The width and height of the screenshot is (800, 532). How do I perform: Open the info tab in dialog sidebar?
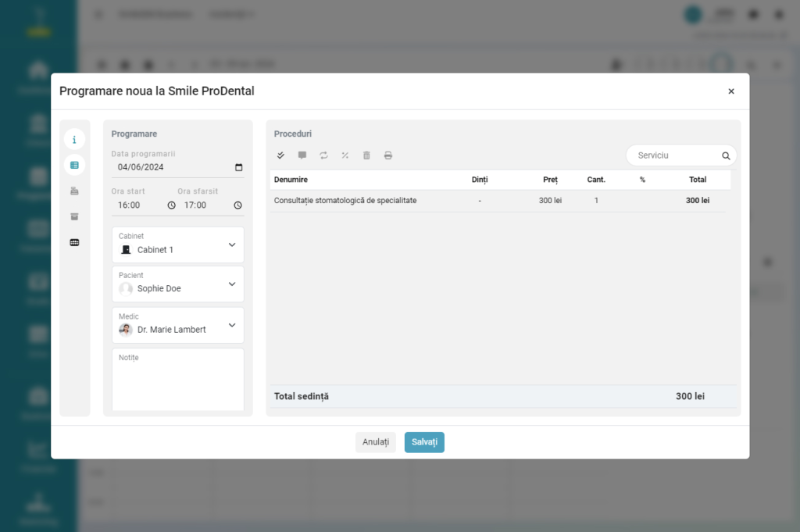(x=74, y=140)
